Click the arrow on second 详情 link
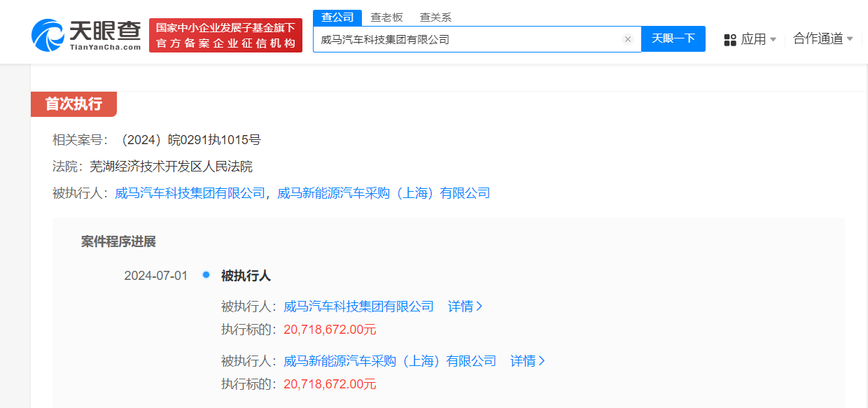The height and width of the screenshot is (408, 868). [543, 360]
